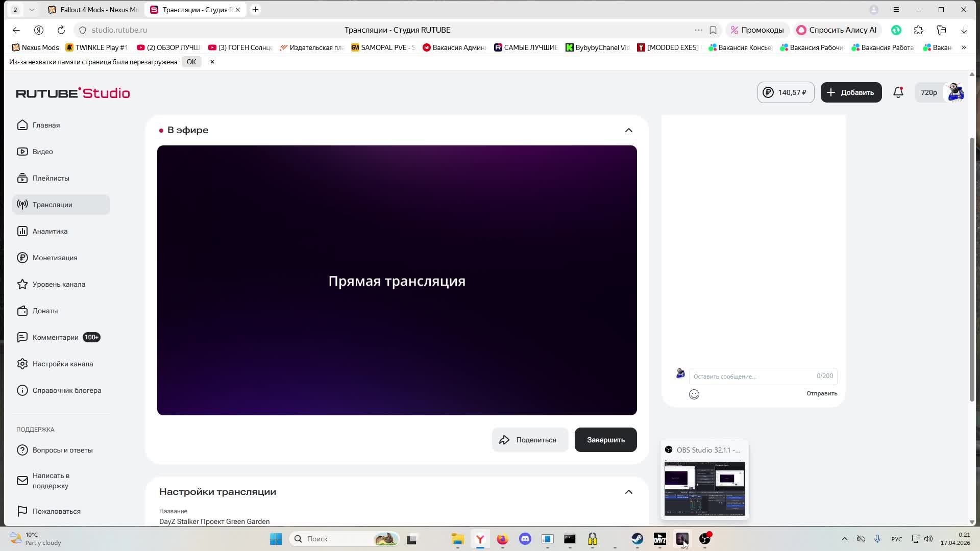Screen dimensions: 980x551
Task: Open the browser extensions puzzle icon
Action: pos(919,30)
